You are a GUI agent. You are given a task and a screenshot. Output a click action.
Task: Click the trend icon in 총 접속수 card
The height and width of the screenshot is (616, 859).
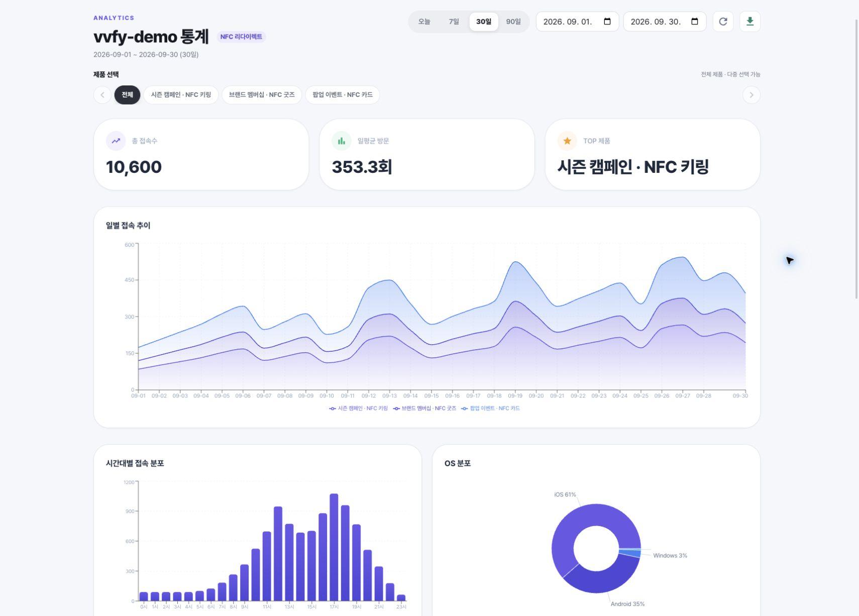[x=116, y=141]
